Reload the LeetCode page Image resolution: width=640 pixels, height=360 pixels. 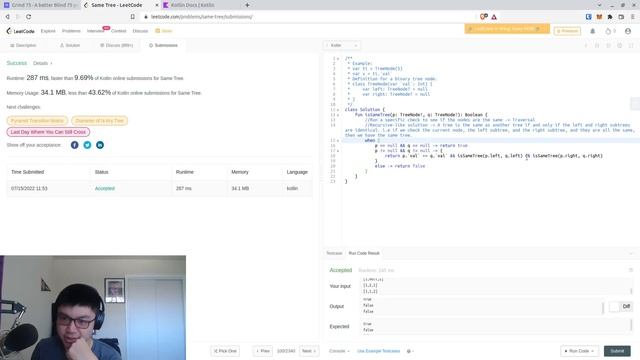tap(29, 17)
